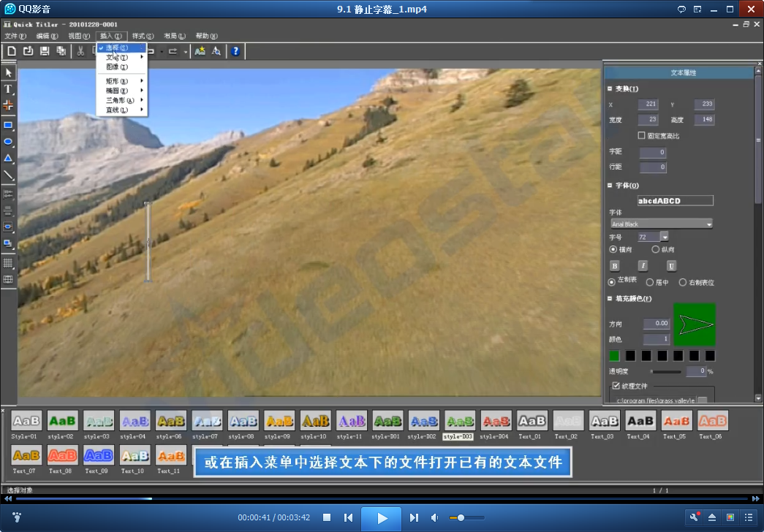Image resolution: width=764 pixels, height=532 pixels.
Task: Mute the QQ player speaker icon
Action: pyautogui.click(x=434, y=517)
